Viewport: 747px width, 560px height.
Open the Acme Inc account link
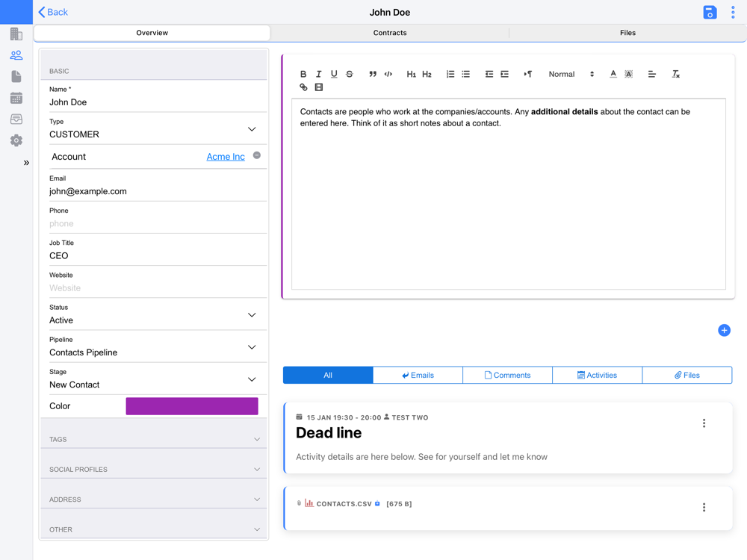point(226,157)
